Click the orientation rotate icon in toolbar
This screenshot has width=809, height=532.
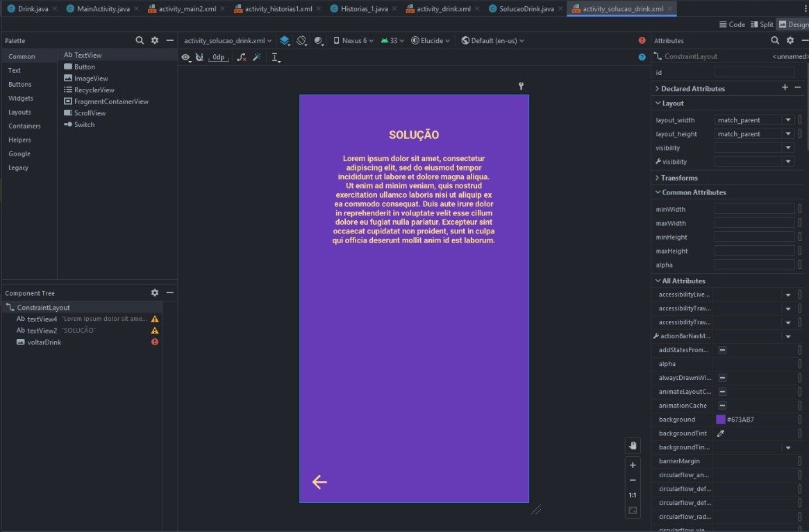[x=302, y=41]
